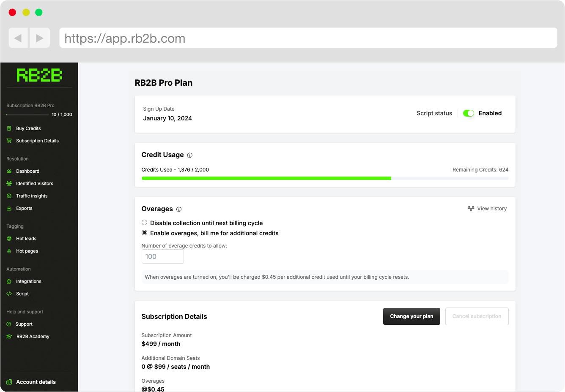Open the Support page
The height and width of the screenshot is (392, 565).
coord(24,324)
